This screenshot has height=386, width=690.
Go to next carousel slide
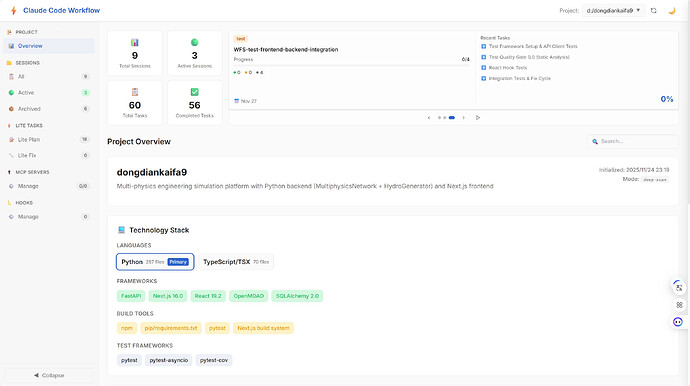coord(463,118)
